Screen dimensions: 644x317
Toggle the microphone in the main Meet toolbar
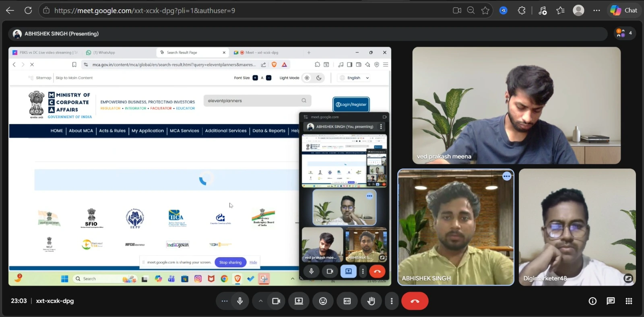tap(240, 301)
